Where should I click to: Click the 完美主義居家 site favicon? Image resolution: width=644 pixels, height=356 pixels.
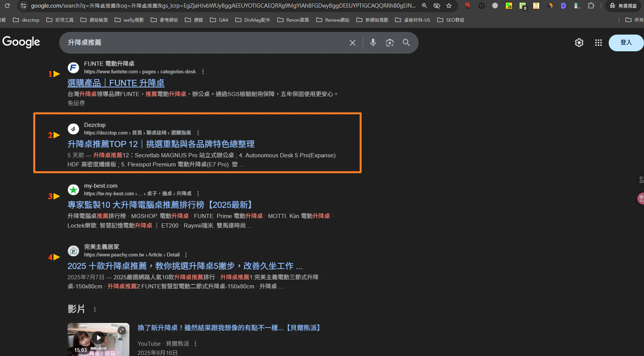click(73, 251)
